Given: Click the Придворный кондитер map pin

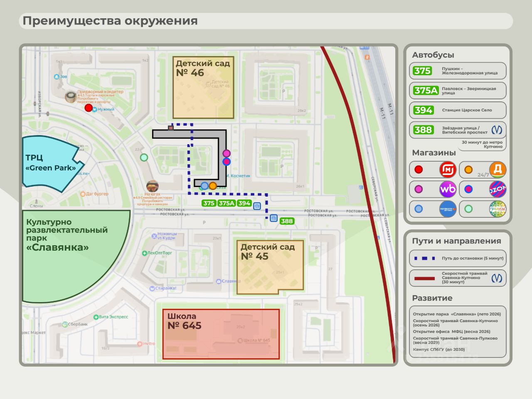Looking at the screenshot, I should (x=71, y=97).
